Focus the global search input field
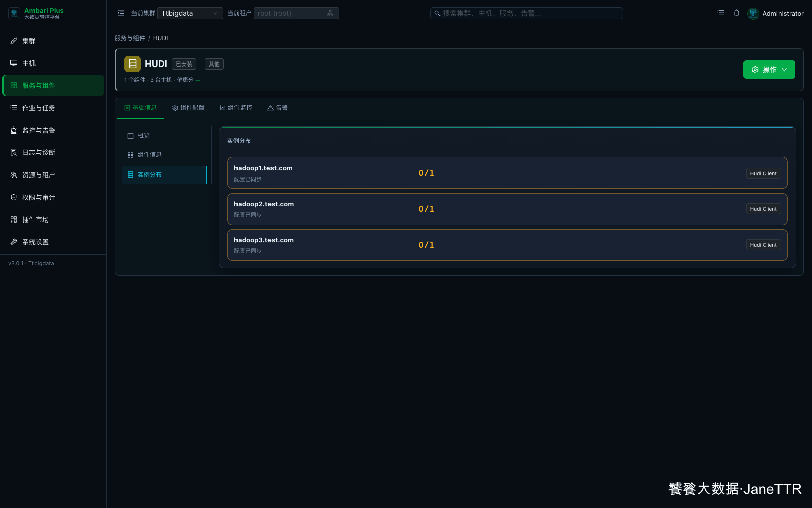812x508 pixels. pyautogui.click(x=527, y=13)
